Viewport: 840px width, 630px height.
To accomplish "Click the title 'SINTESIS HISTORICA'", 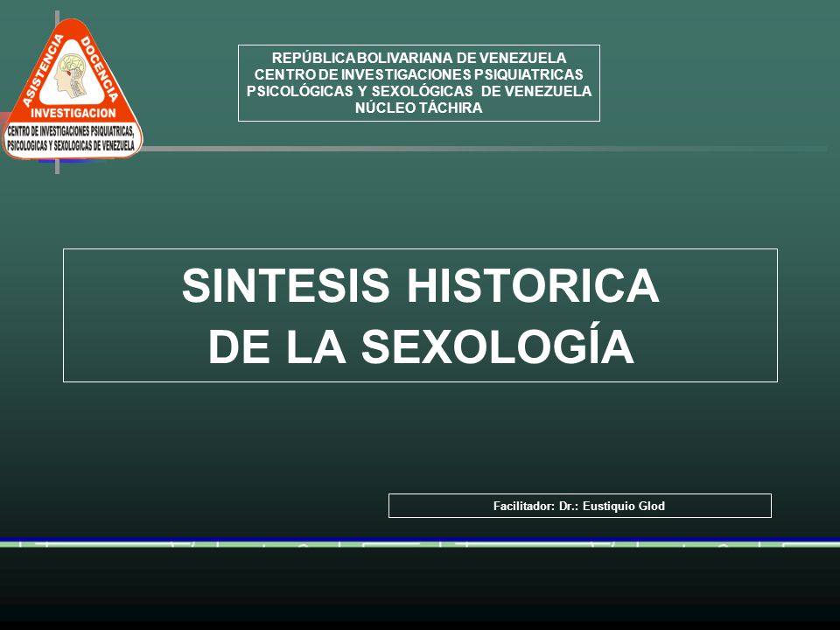I will pyautogui.click(x=421, y=285).
